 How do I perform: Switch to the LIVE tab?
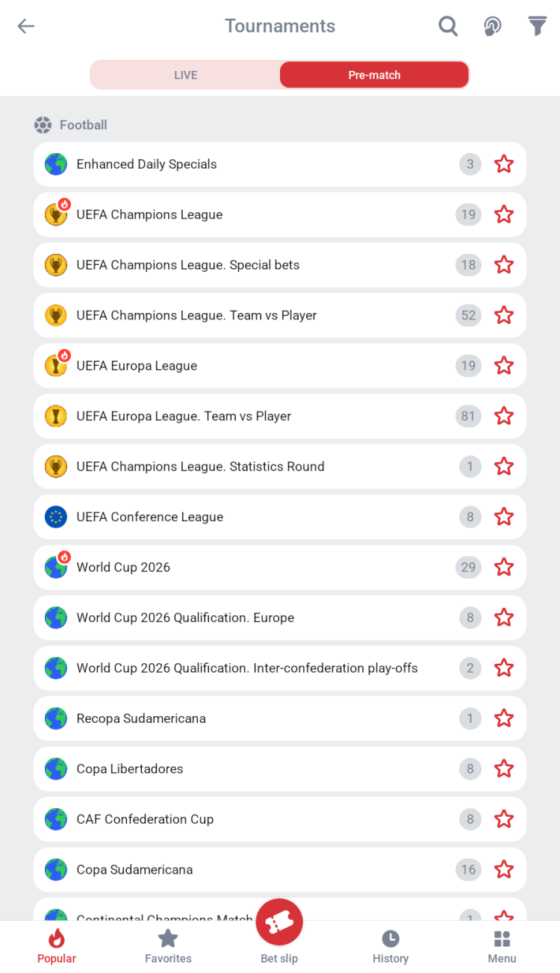186,75
